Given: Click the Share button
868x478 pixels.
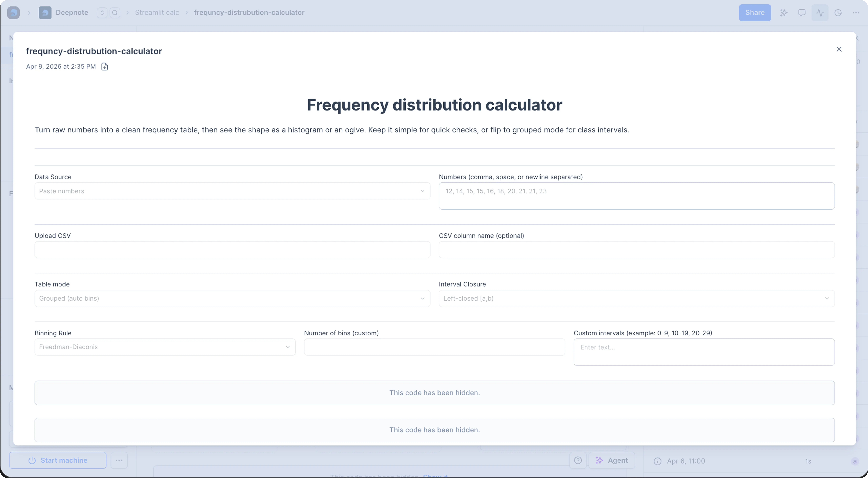Looking at the screenshot, I should pyautogui.click(x=755, y=13).
